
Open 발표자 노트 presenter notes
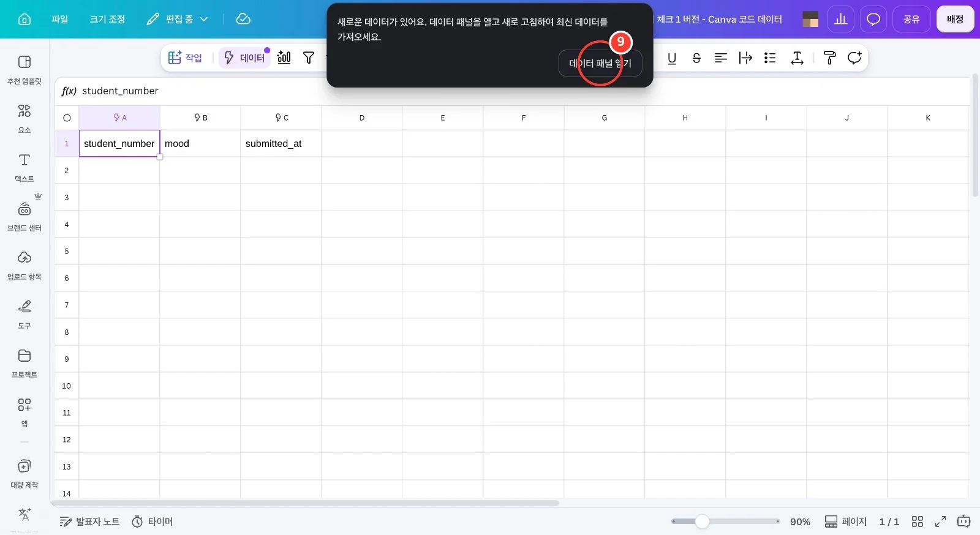point(89,522)
